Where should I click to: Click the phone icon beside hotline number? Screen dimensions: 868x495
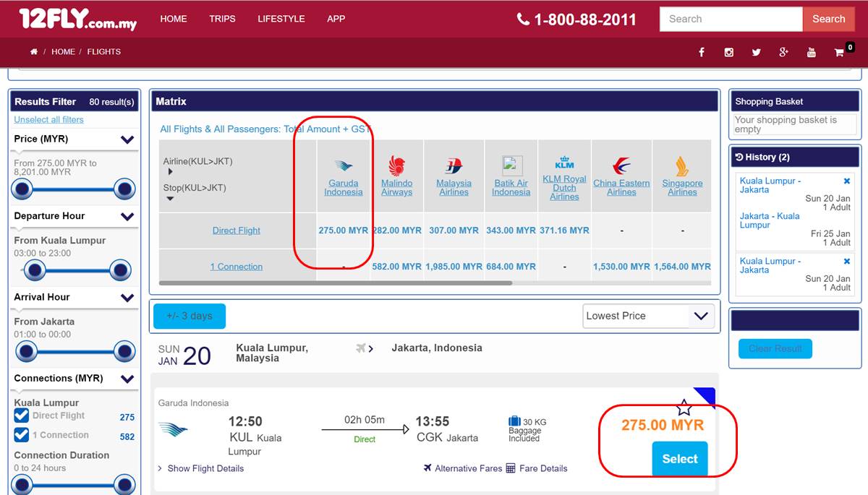(523, 20)
